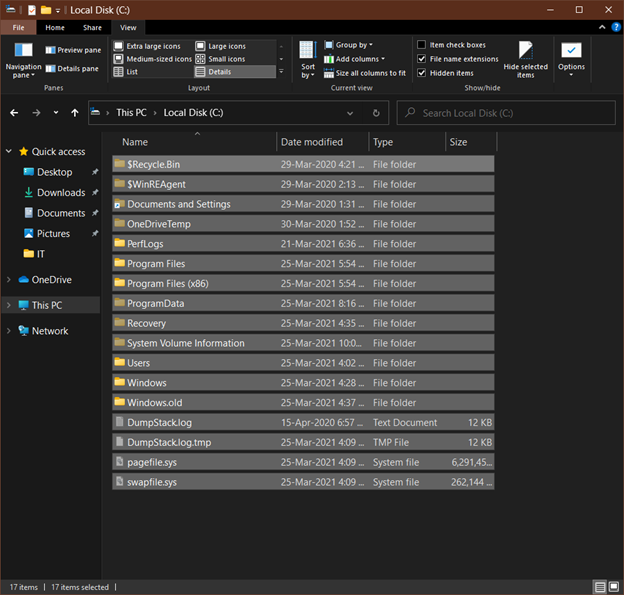Switch layout to List view
This screenshot has height=595, width=624.
click(x=126, y=72)
